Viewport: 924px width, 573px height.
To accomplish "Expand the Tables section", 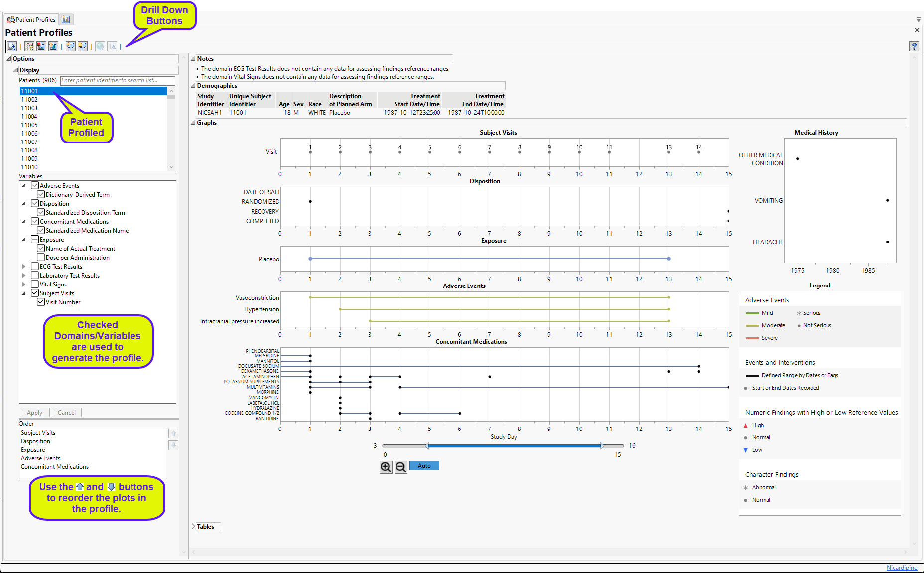I will point(194,527).
